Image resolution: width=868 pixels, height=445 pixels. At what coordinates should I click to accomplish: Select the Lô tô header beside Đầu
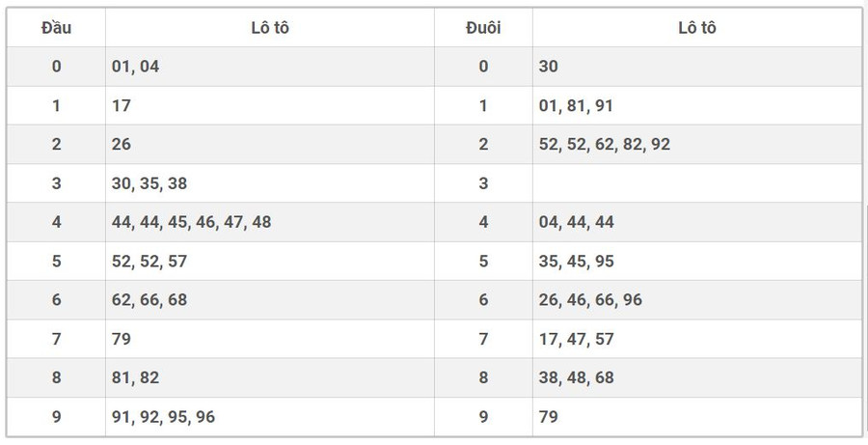click(269, 28)
